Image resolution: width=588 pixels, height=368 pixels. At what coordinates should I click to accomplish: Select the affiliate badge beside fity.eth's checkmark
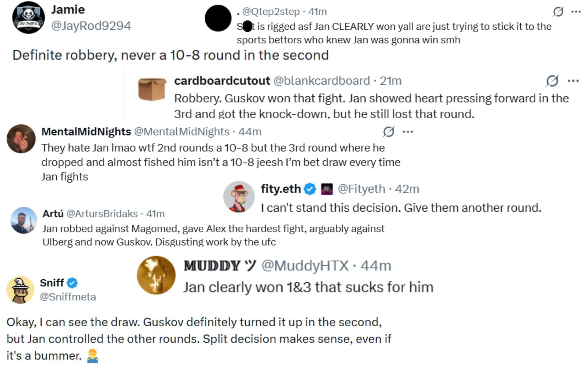[327, 189]
